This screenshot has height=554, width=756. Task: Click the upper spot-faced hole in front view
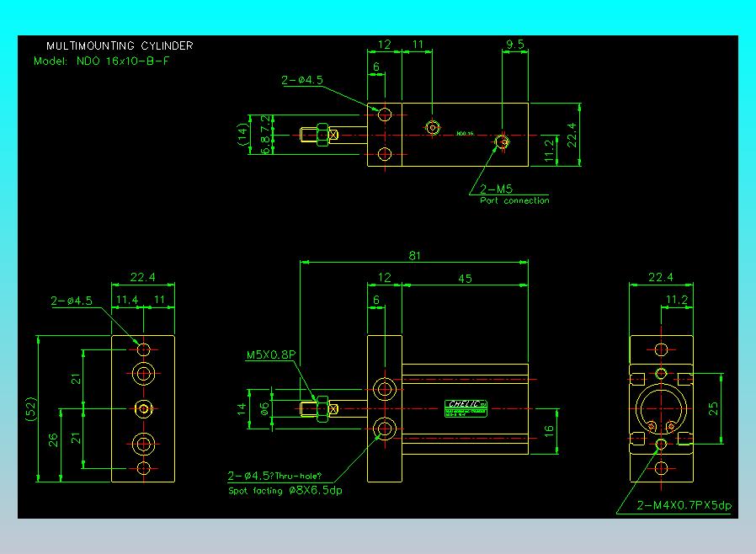point(386,388)
